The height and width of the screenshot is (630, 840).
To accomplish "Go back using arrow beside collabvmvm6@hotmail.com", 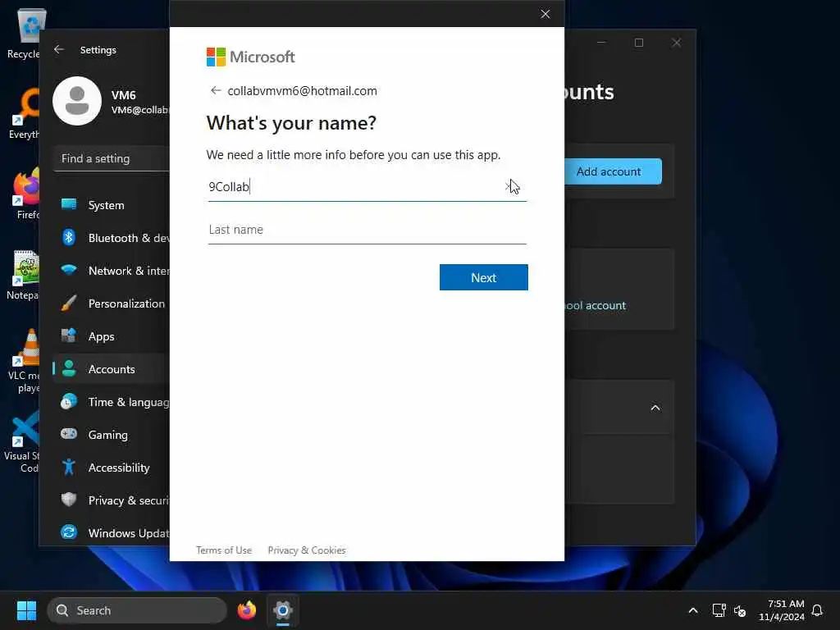I will pyautogui.click(x=216, y=90).
